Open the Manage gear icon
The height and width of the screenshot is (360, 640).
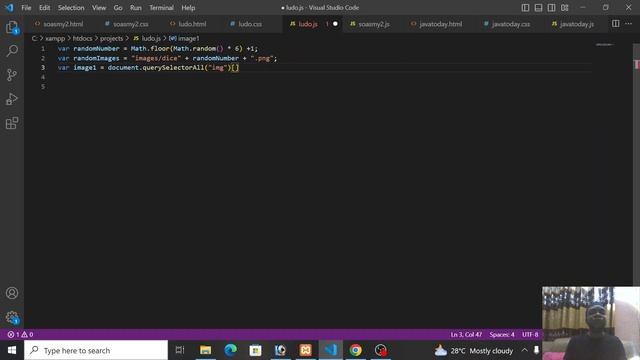(x=12, y=317)
